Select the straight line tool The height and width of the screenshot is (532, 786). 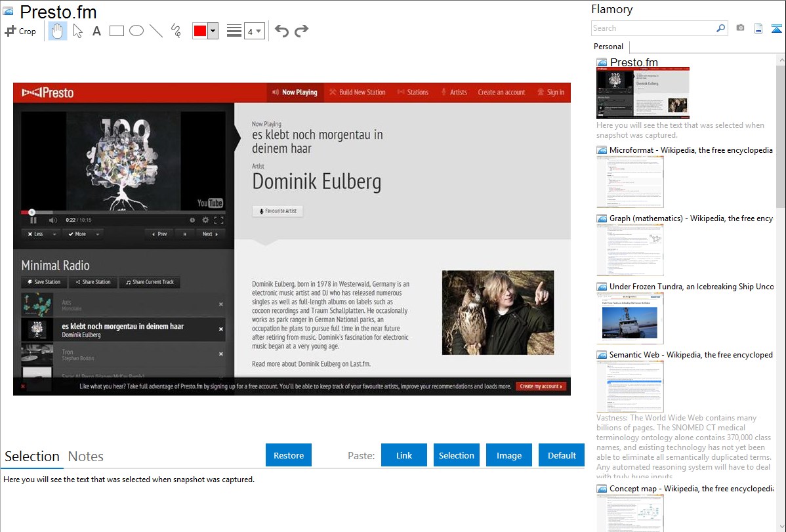(x=156, y=31)
